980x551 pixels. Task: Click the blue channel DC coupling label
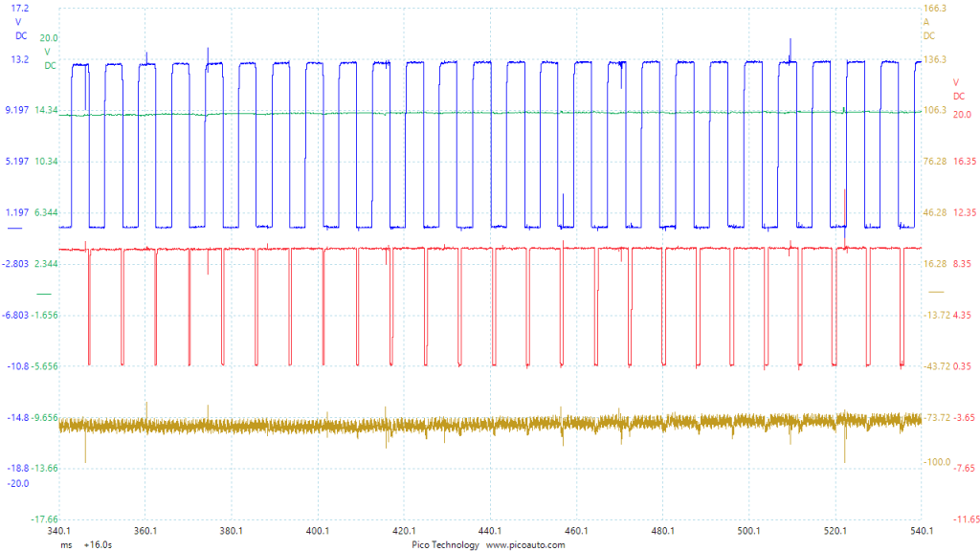pyautogui.click(x=21, y=35)
